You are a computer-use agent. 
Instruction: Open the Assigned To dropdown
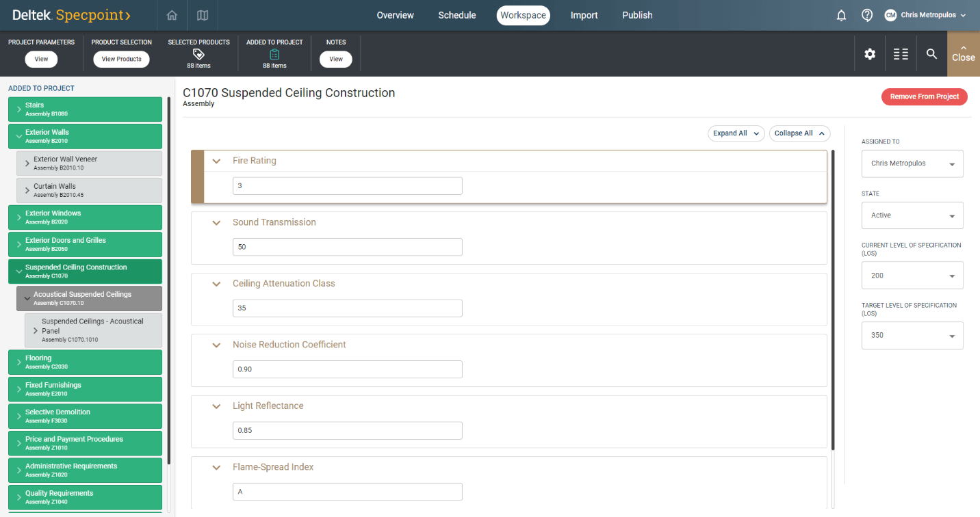[x=912, y=164]
